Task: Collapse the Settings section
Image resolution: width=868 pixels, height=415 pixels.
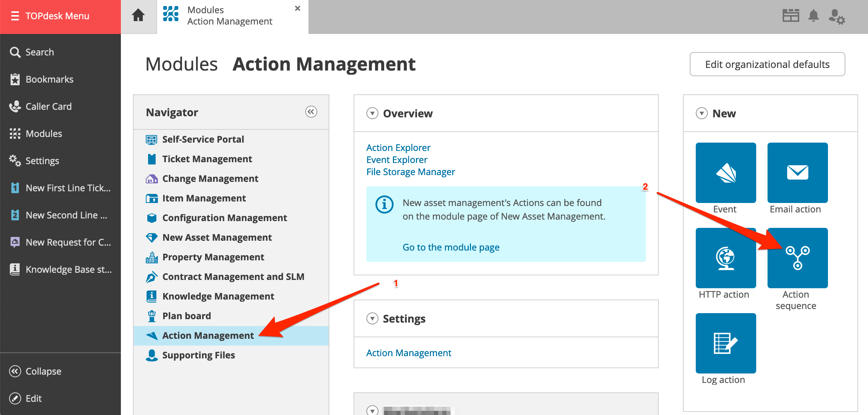Action: tap(372, 318)
